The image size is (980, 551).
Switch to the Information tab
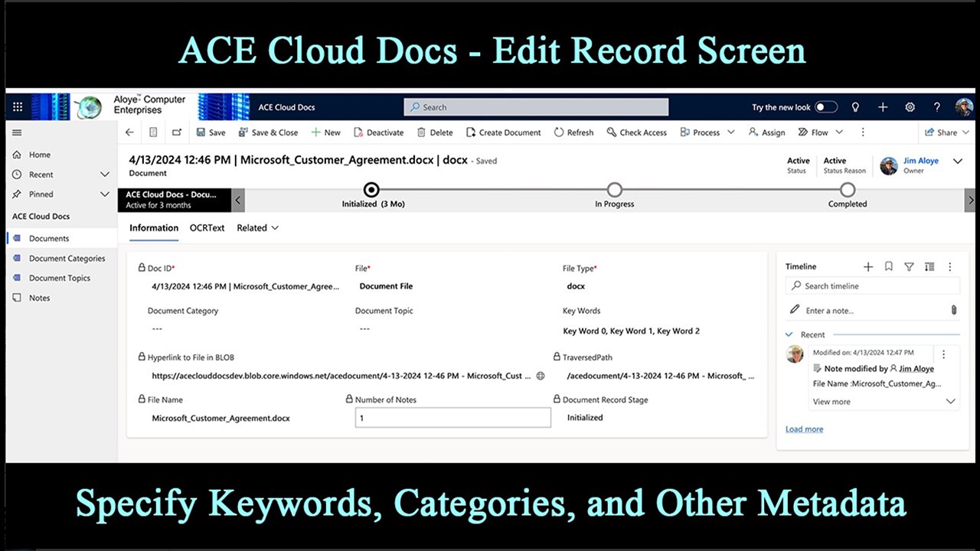154,228
